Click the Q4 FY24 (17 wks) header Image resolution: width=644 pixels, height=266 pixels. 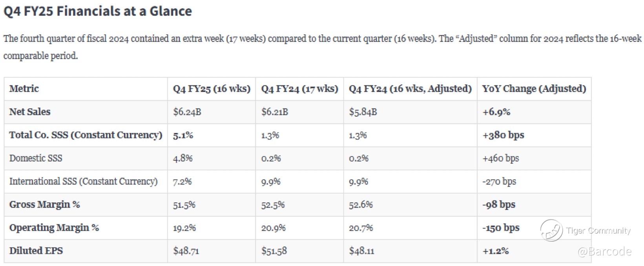click(x=299, y=89)
